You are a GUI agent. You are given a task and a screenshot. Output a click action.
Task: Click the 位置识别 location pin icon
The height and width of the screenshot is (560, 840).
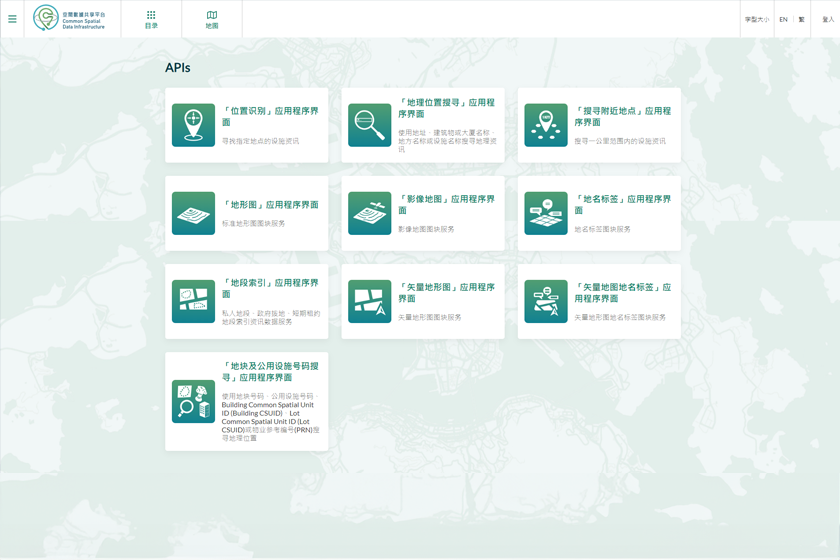coord(193,125)
